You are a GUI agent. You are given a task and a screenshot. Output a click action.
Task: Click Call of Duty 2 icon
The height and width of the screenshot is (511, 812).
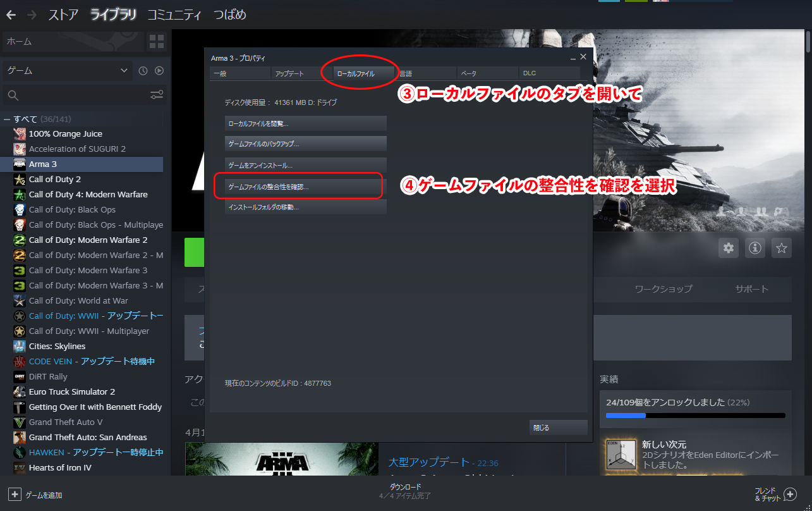(20, 179)
